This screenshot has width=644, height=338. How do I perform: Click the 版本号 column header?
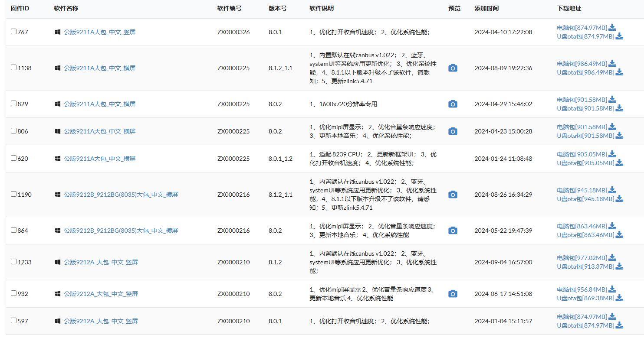(276, 8)
